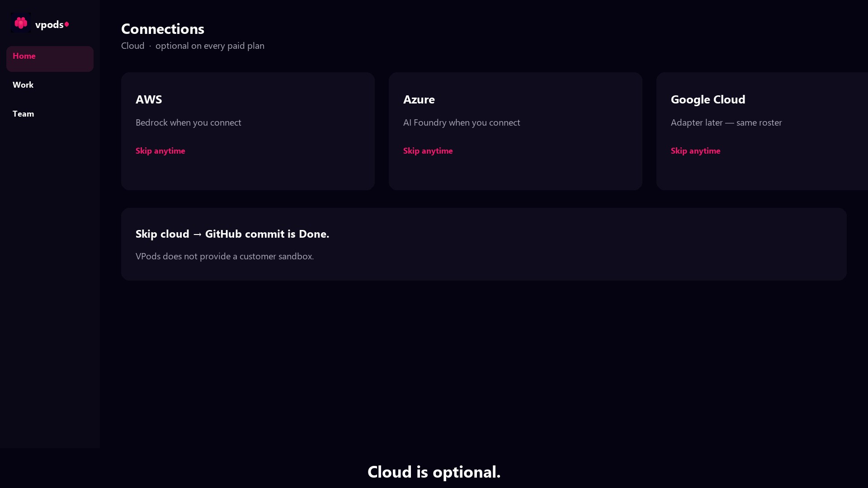Click the Connections page heading
868x488 pixels.
163,29
